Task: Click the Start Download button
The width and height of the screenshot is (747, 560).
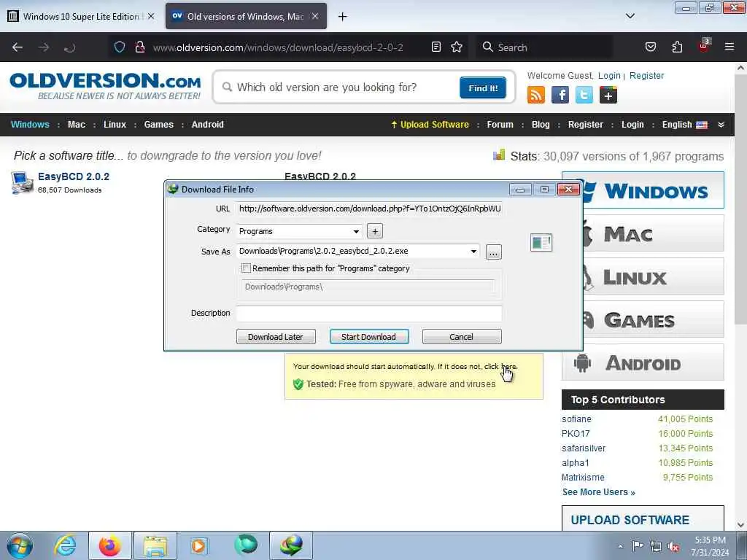Action: pos(368,337)
